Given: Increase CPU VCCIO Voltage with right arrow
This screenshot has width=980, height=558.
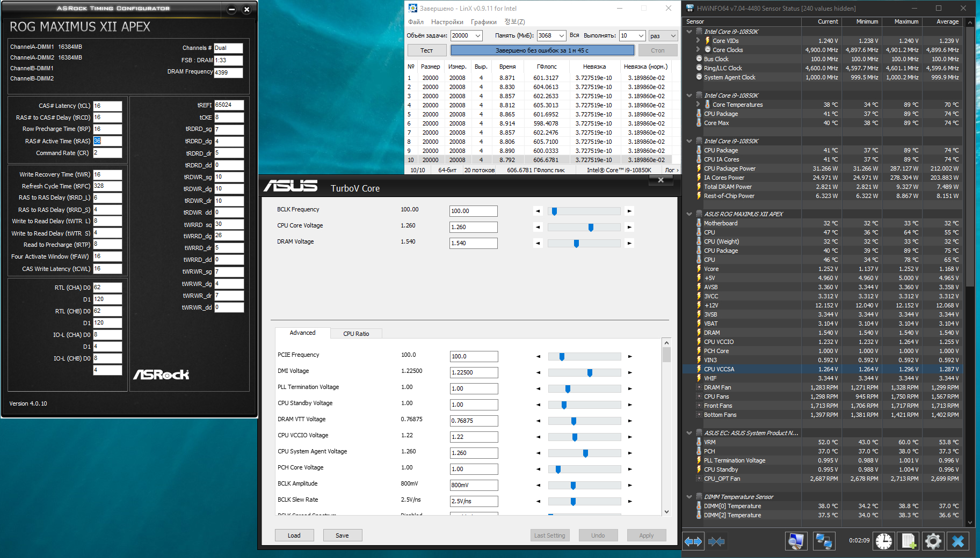Looking at the screenshot, I should pos(630,437).
